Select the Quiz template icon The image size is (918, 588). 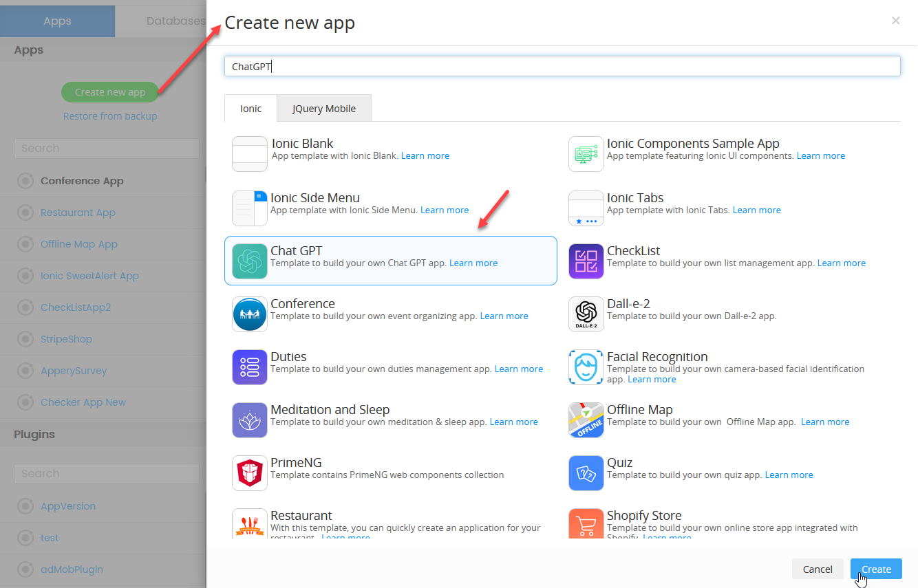pos(586,473)
